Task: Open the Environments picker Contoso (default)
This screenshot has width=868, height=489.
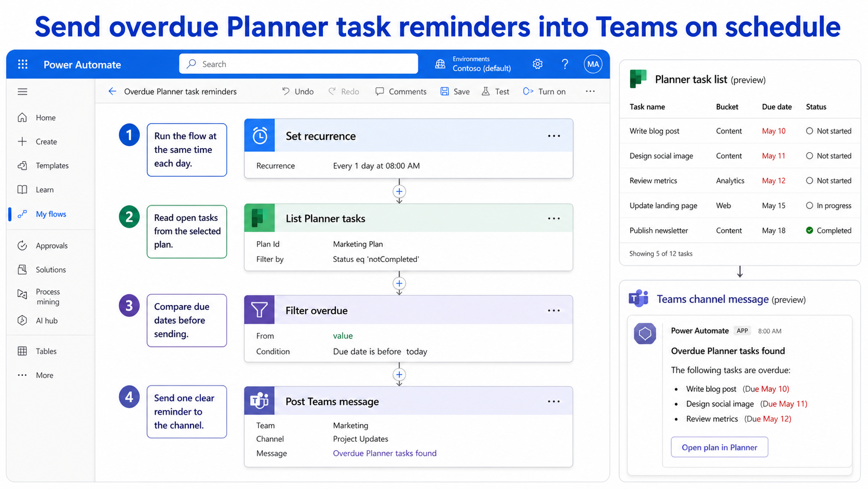Action: tap(473, 64)
